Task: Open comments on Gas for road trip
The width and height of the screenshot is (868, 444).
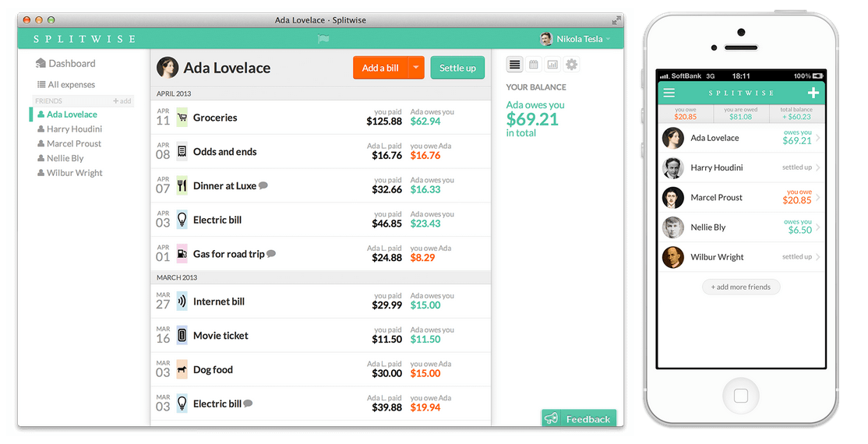Action: (x=271, y=254)
